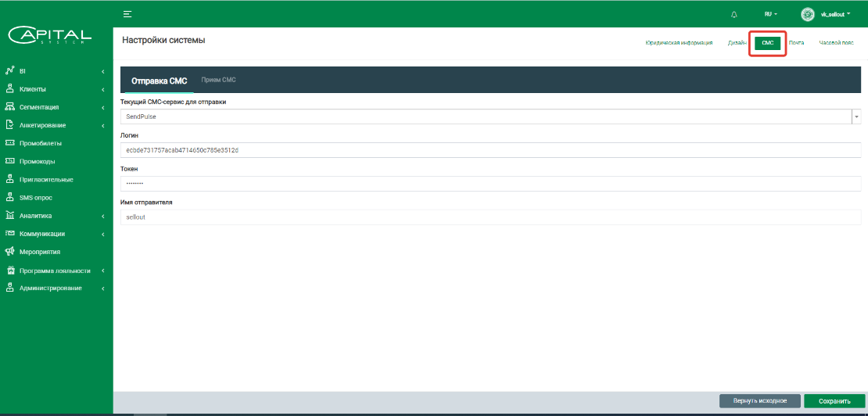Screen dimensions: 868x416
Task: Open the RU language dropdown
Action: click(x=772, y=14)
